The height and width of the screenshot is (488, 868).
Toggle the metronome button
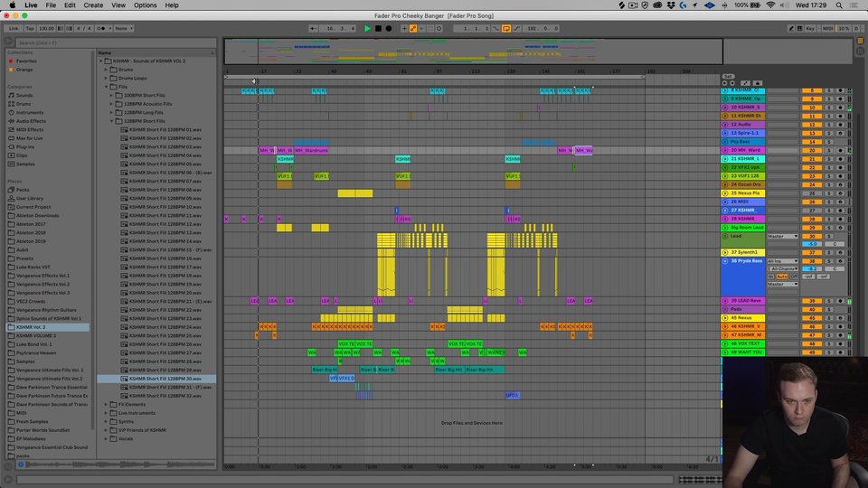pos(100,28)
